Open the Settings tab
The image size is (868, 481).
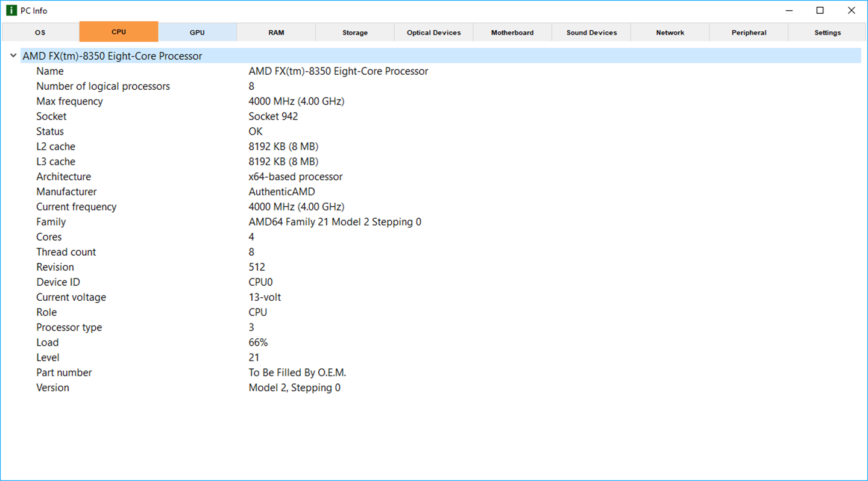tap(828, 33)
